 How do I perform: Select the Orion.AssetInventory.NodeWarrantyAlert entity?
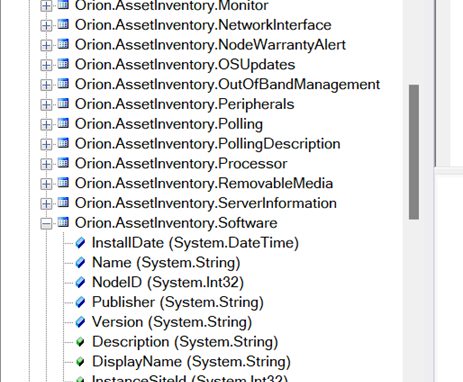click(x=210, y=45)
